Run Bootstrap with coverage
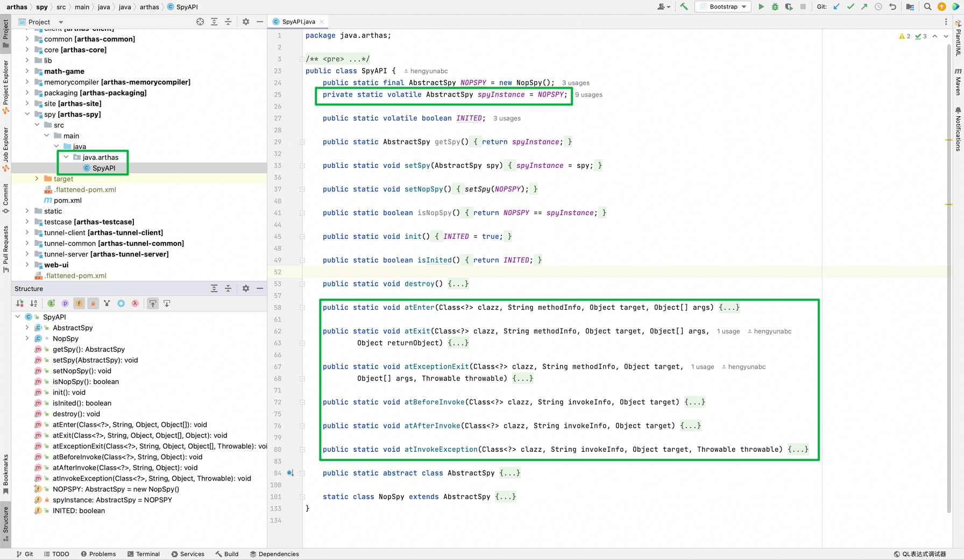The width and height of the screenshot is (964, 560). pyautogui.click(x=789, y=7)
